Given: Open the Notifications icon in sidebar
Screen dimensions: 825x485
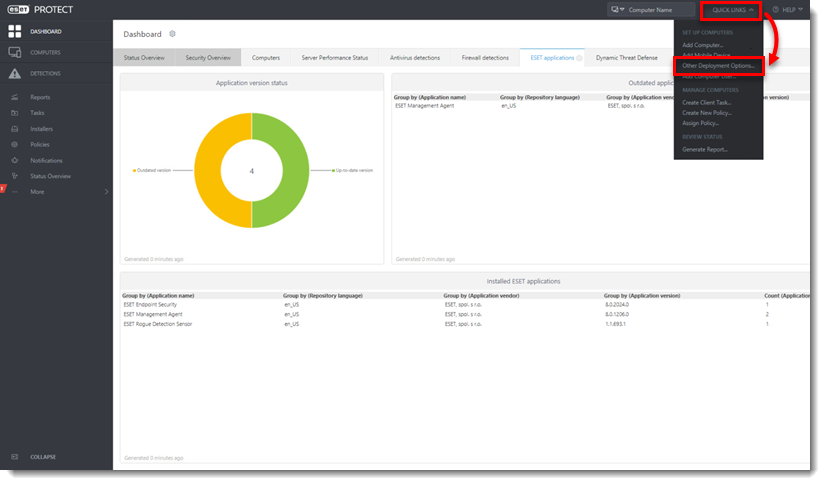Looking at the screenshot, I should 15,160.
